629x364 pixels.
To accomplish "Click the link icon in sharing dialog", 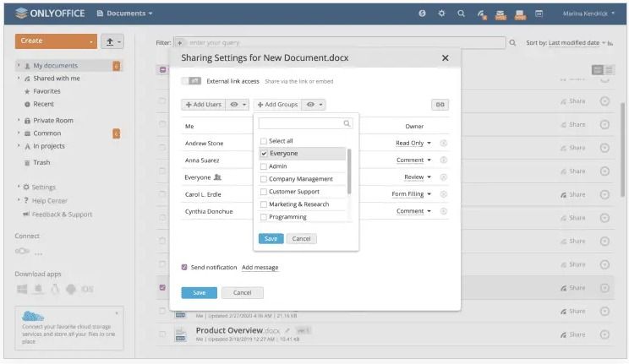I will pos(440,105).
